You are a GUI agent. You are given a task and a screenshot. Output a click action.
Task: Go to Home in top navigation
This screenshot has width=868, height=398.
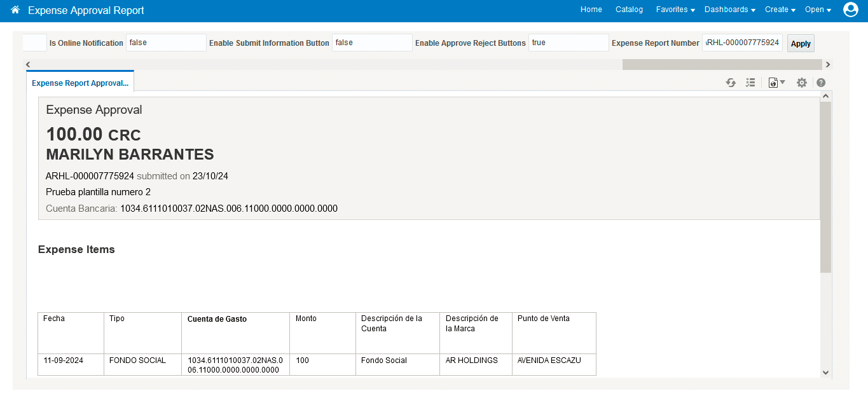pos(591,10)
